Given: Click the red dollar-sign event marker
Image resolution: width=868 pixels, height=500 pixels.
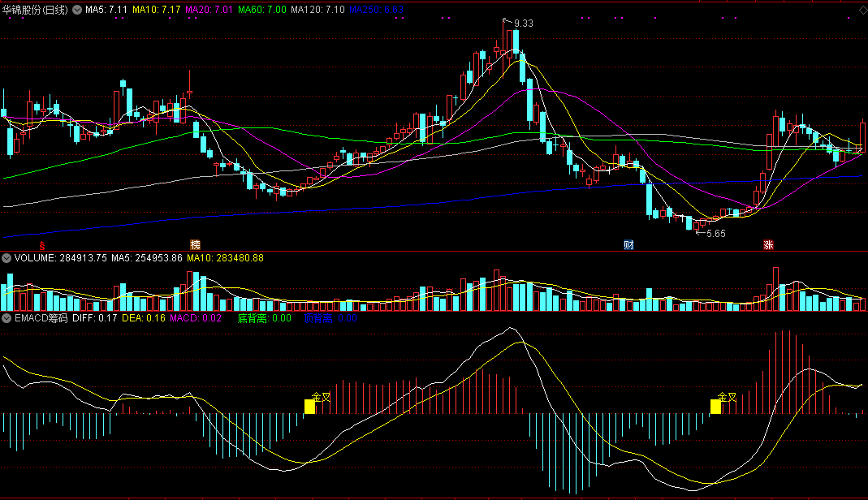Looking at the screenshot, I should pyautogui.click(x=42, y=245).
